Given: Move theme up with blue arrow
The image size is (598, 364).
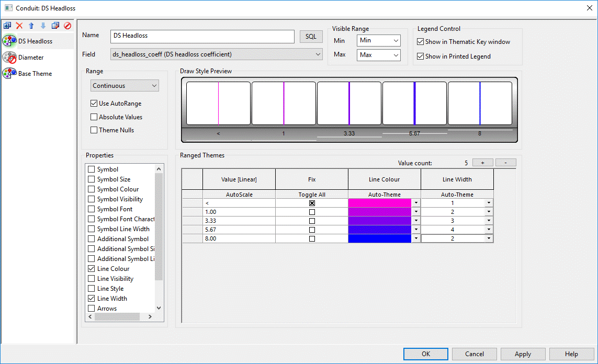Looking at the screenshot, I should tap(31, 26).
